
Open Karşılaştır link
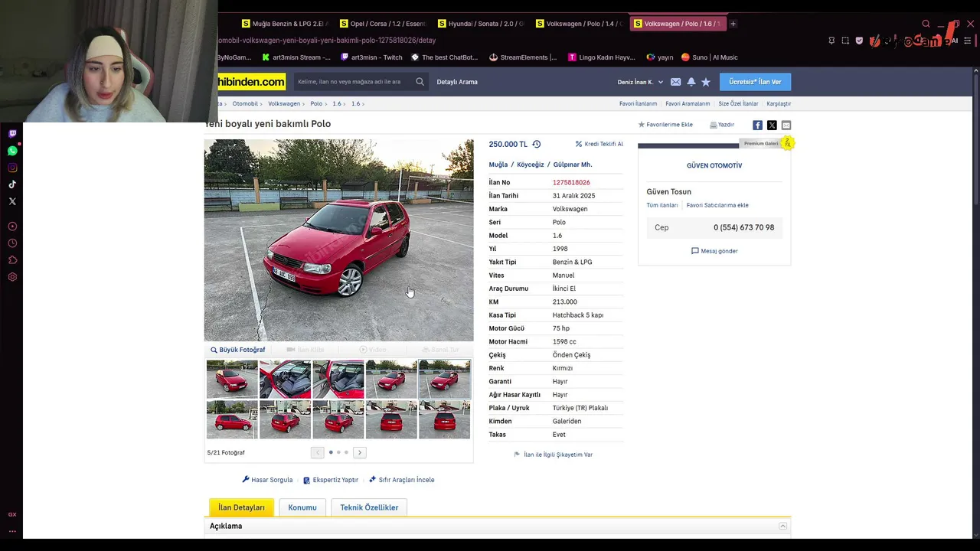[779, 103]
